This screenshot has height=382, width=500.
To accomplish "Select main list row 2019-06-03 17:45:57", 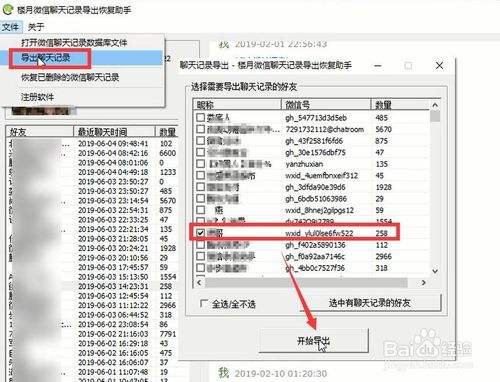I will (93, 267).
